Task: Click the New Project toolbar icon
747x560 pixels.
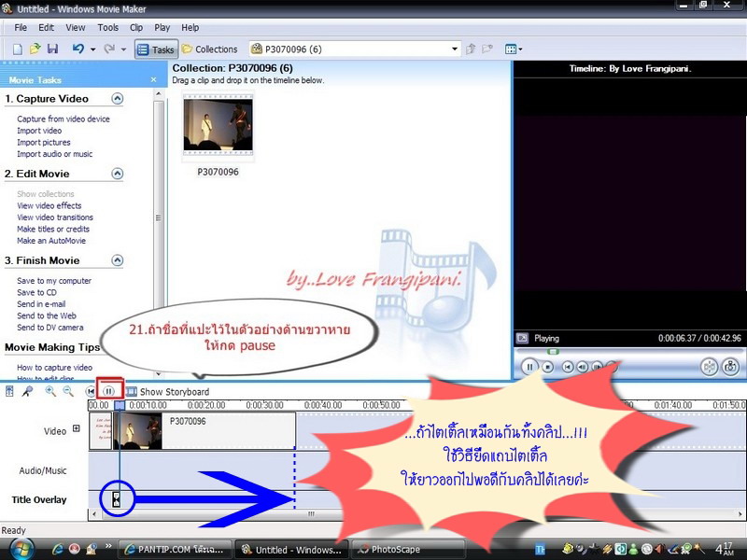Action: click(18, 49)
